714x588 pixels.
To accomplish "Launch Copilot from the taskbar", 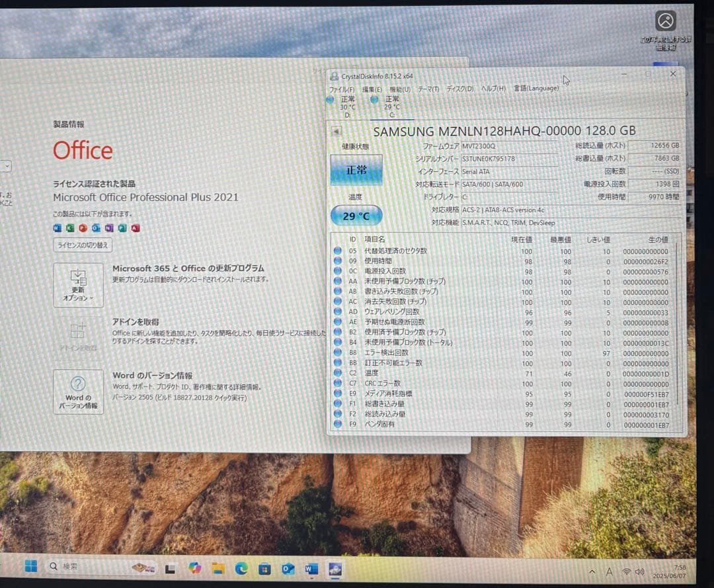I will point(194,567).
